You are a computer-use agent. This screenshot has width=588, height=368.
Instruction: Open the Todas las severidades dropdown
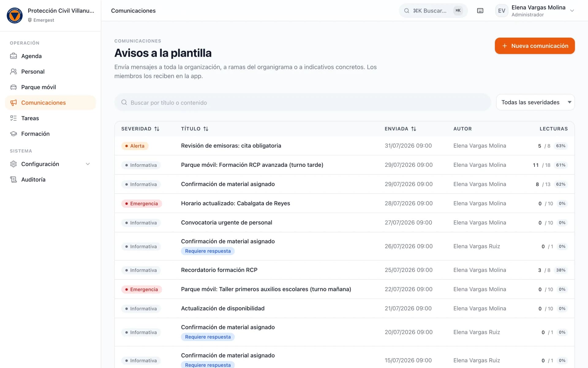(x=535, y=102)
